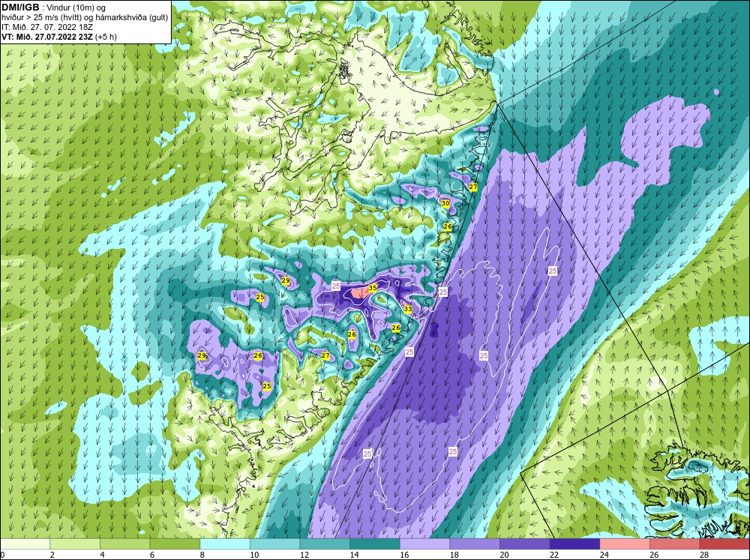
Task: Click the legend scale value 10
Action: tap(254, 555)
